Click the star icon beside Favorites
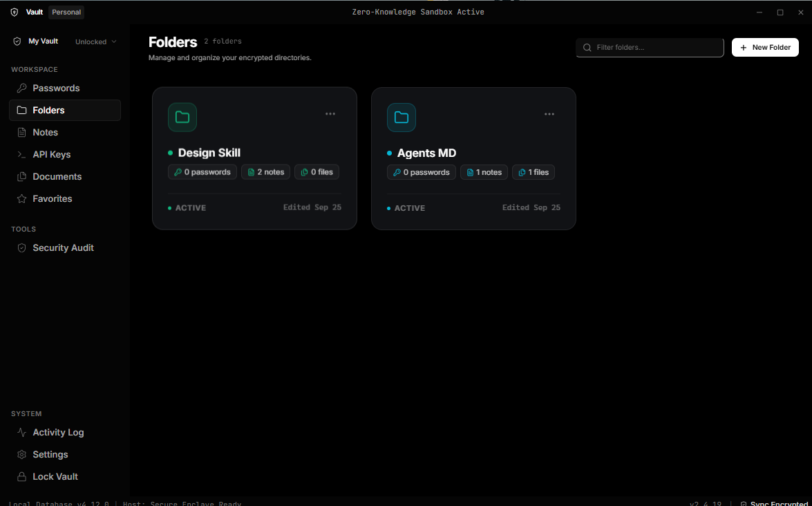Image resolution: width=812 pixels, height=506 pixels. click(x=21, y=199)
